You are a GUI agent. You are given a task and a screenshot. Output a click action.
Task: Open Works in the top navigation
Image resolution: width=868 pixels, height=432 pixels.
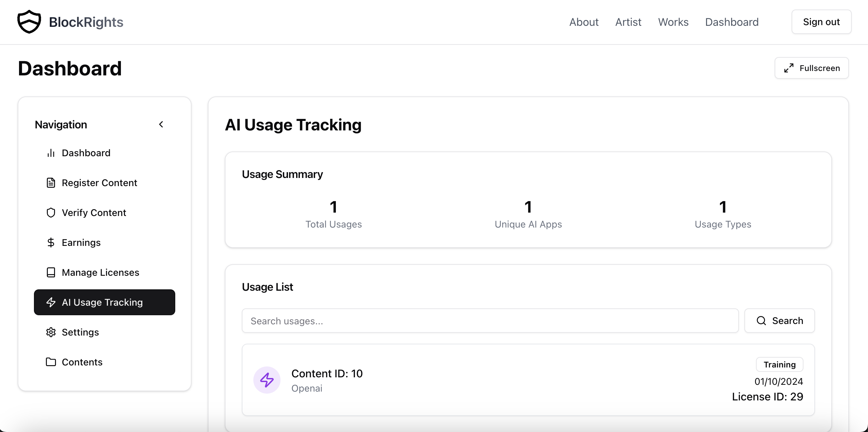(x=673, y=22)
